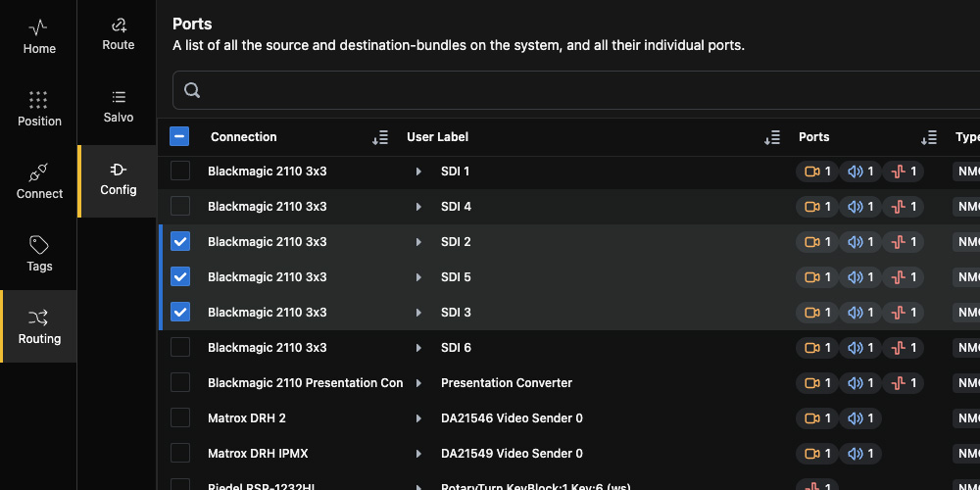Sort by the Connection column

[380, 137]
